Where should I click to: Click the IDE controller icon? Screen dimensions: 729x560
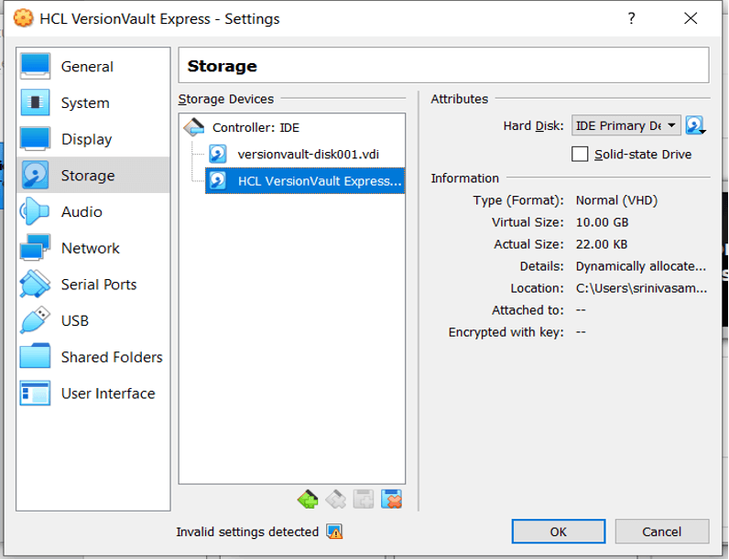194,127
